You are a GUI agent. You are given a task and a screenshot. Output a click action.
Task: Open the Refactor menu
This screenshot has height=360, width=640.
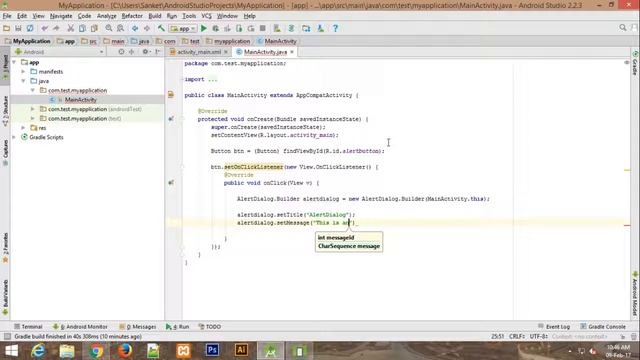[132, 16]
